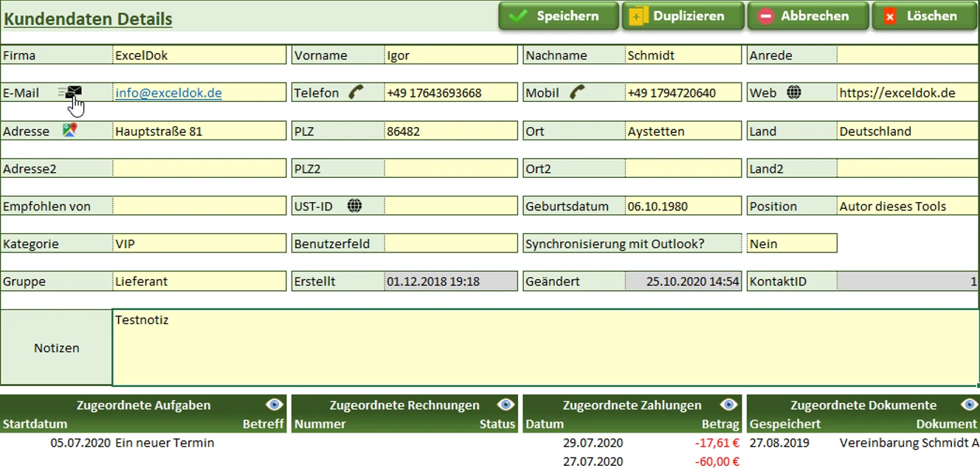The width and height of the screenshot is (980, 468).
Task: Open website via Web globe icon
Action: pyautogui.click(x=794, y=92)
